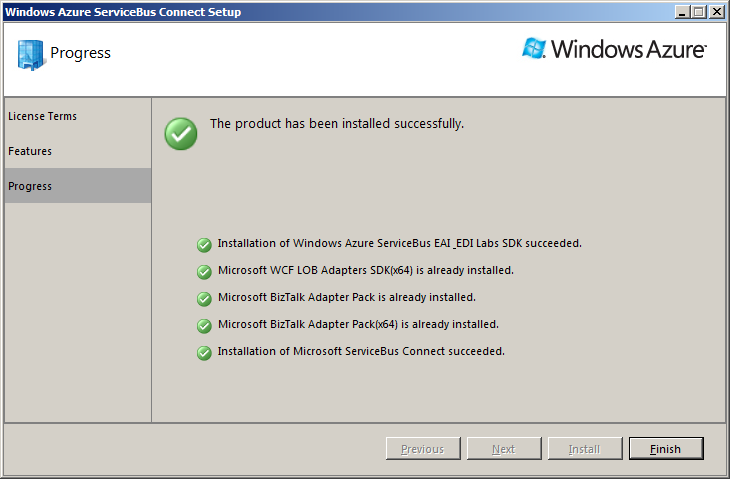Minimize the setup window

pos(683,12)
